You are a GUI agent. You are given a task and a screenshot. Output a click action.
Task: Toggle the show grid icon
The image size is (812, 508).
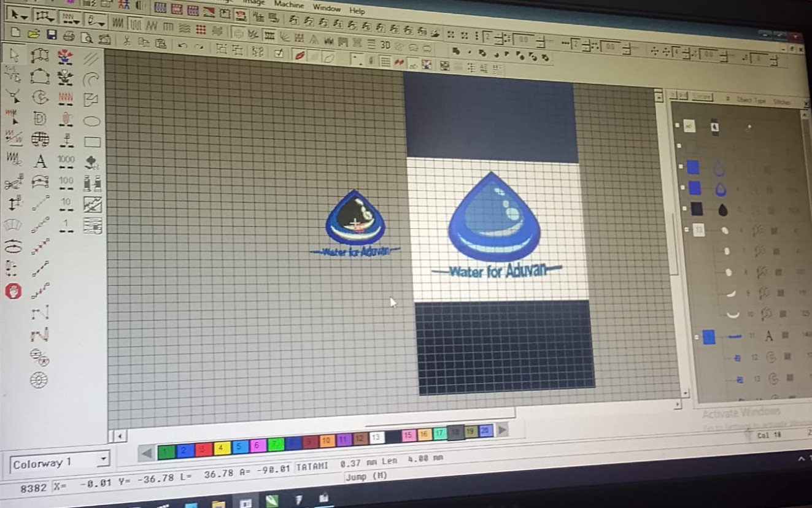385,61
